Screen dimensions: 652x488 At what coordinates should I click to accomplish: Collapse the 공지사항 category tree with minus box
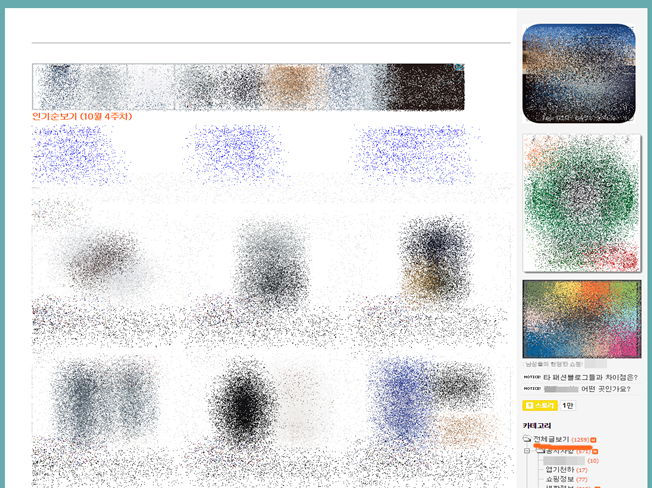(x=527, y=451)
